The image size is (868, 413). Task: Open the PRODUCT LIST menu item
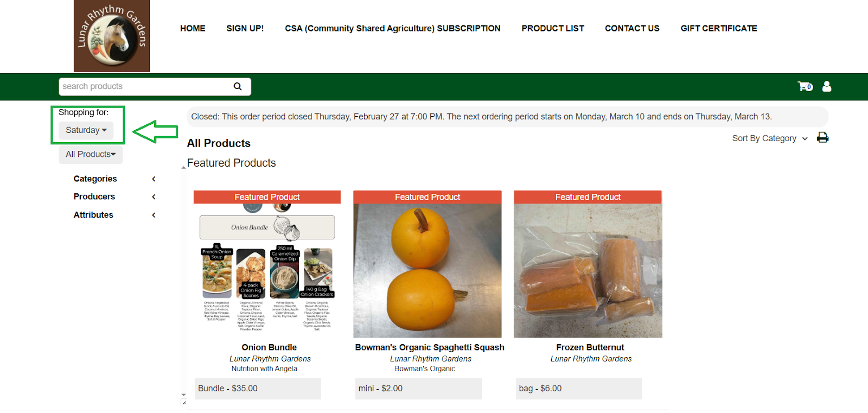coord(553,28)
